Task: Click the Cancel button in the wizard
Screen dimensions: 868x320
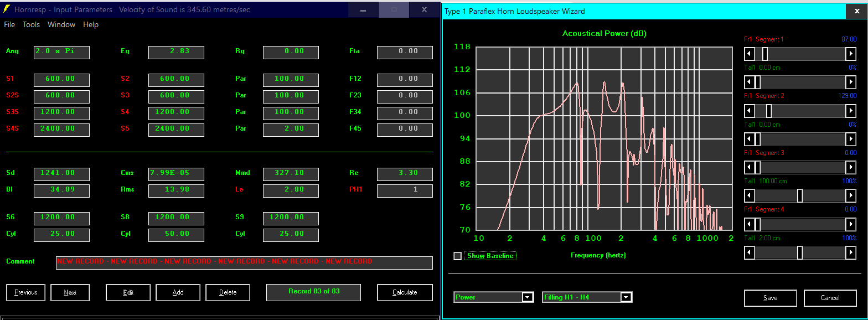Action: (830, 298)
